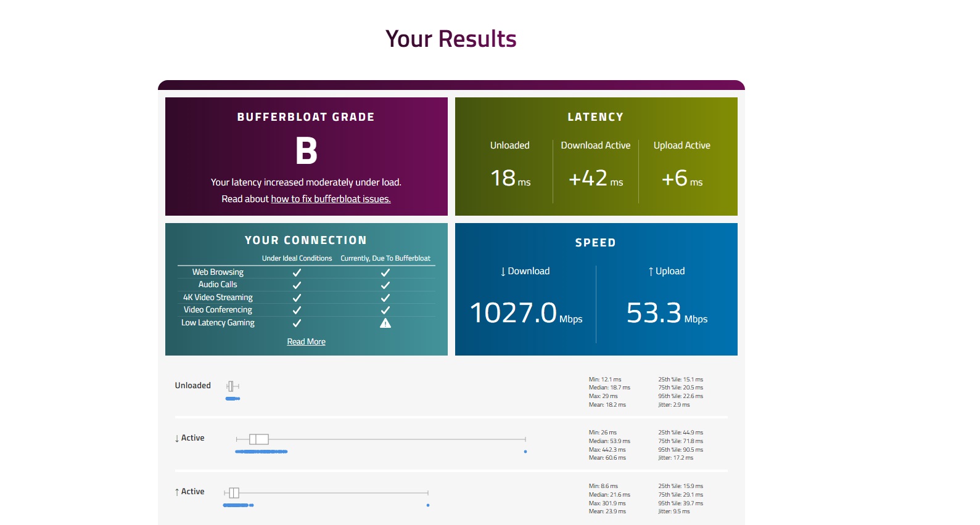Click the Download Active latency value +42 ms
This screenshot has width=980, height=525.
tap(596, 179)
